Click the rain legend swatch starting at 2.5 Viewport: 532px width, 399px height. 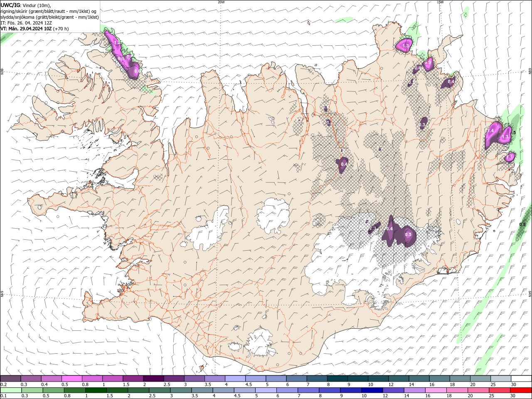160,390
